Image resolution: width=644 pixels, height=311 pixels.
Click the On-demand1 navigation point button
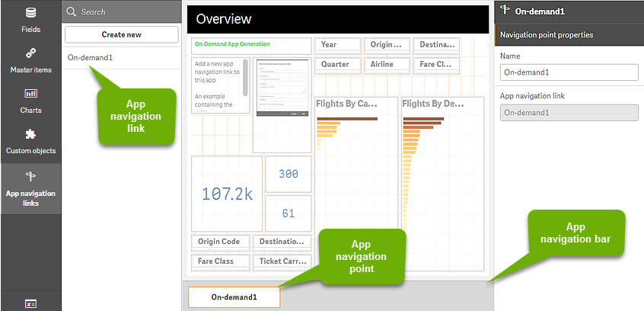(x=234, y=297)
